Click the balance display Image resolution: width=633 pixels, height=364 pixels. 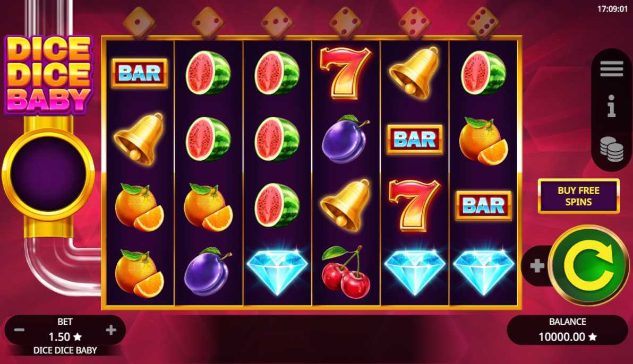pos(567,330)
